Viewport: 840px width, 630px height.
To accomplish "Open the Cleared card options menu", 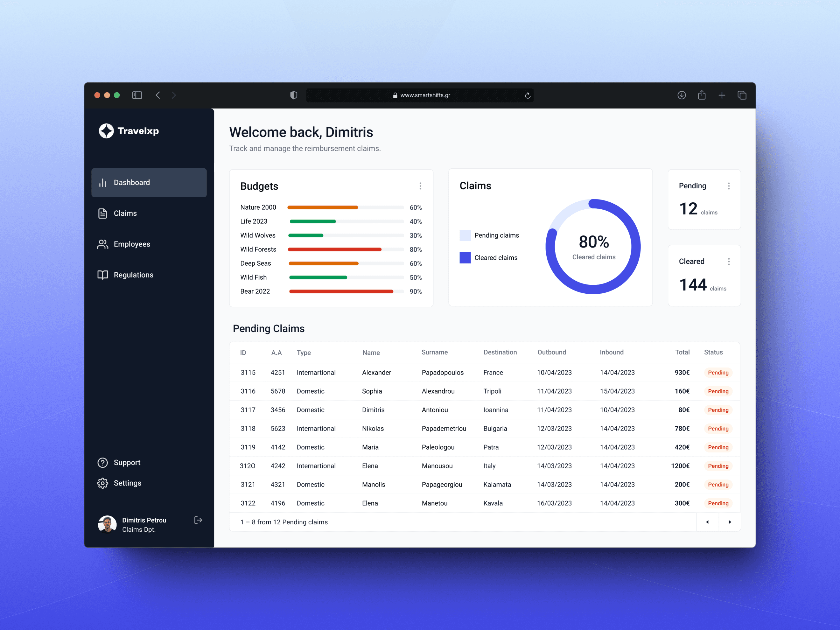I will click(x=729, y=262).
